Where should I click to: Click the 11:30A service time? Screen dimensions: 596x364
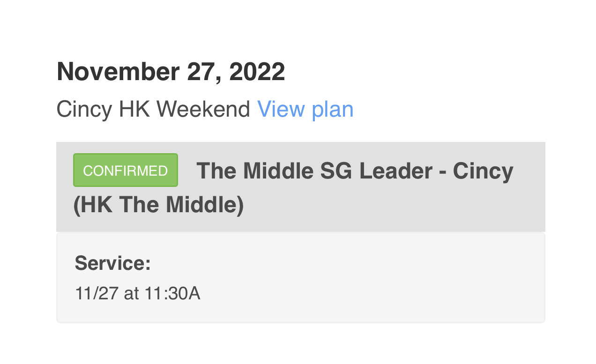(172, 294)
